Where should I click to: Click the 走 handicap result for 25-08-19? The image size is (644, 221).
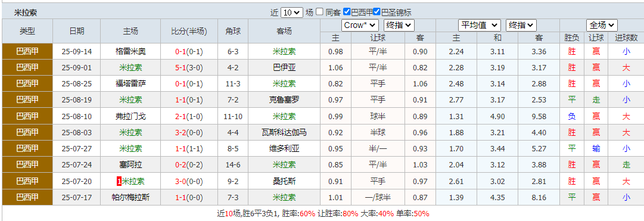tap(596, 100)
